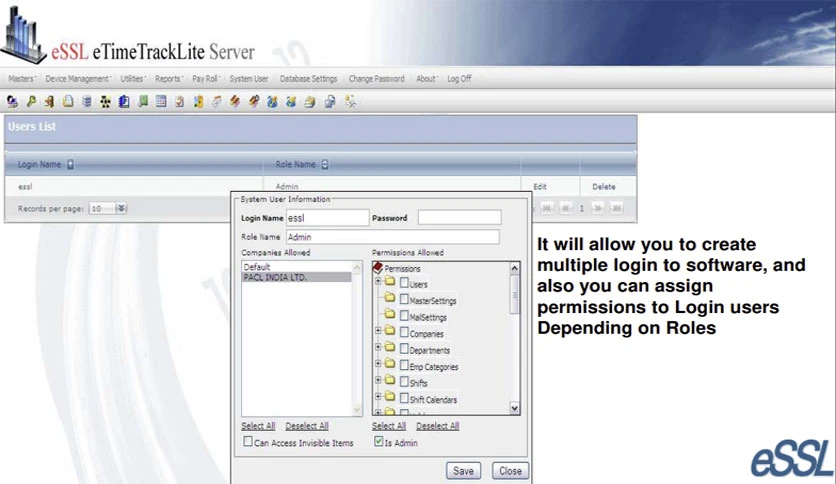Expand the Users node in permissions tree
Screen dimensions: 836x484
click(378, 281)
